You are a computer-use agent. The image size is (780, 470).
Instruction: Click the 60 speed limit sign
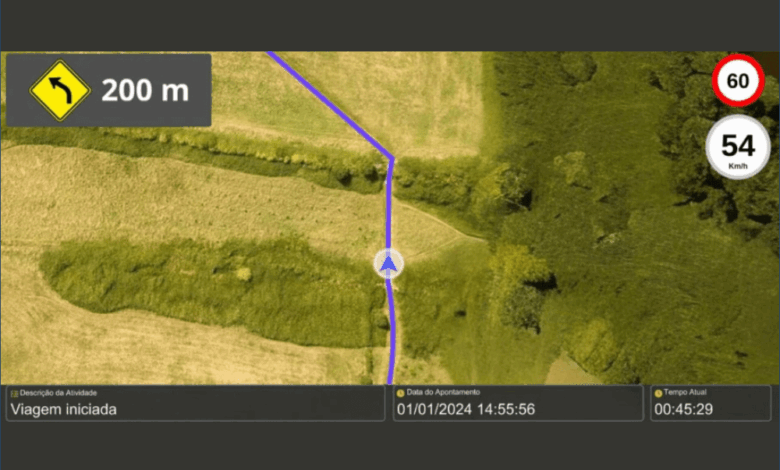coord(738,81)
